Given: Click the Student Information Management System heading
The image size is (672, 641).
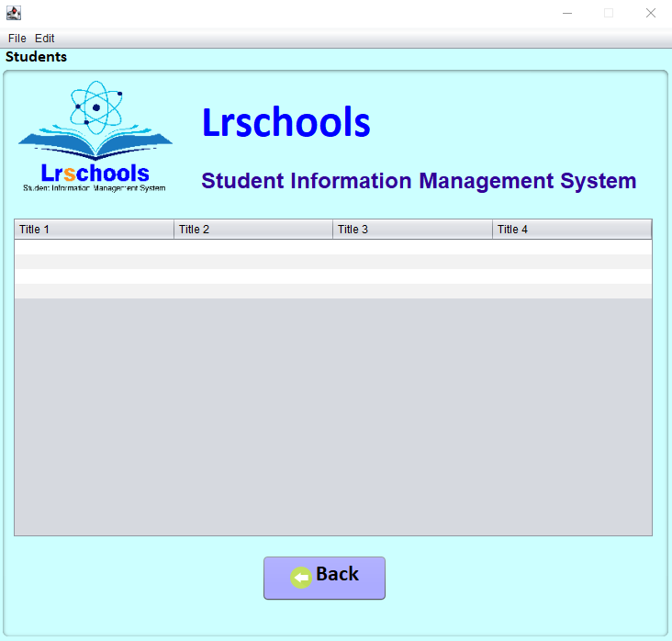Looking at the screenshot, I should [419, 181].
